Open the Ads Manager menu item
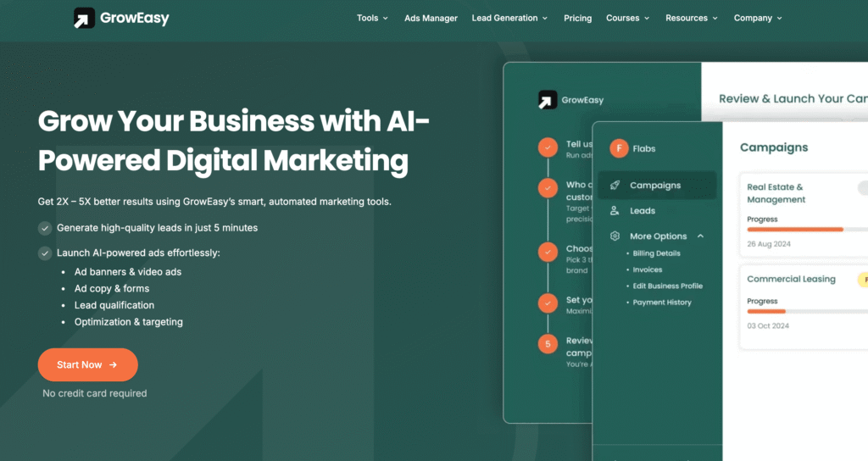868x461 pixels. pyautogui.click(x=431, y=18)
